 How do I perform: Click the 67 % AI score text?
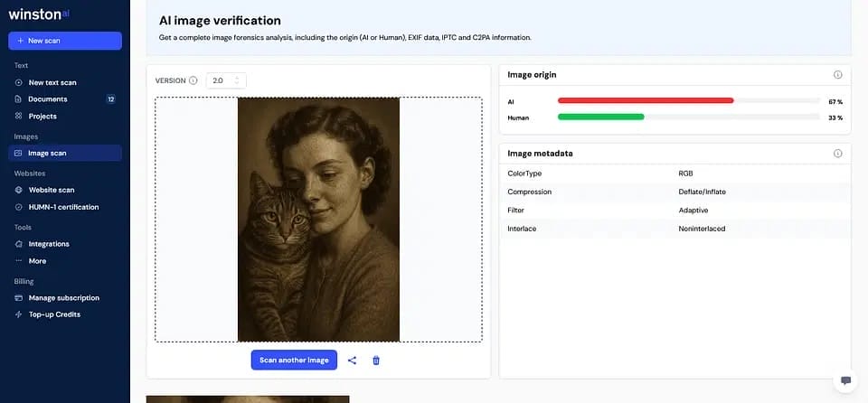click(x=835, y=102)
